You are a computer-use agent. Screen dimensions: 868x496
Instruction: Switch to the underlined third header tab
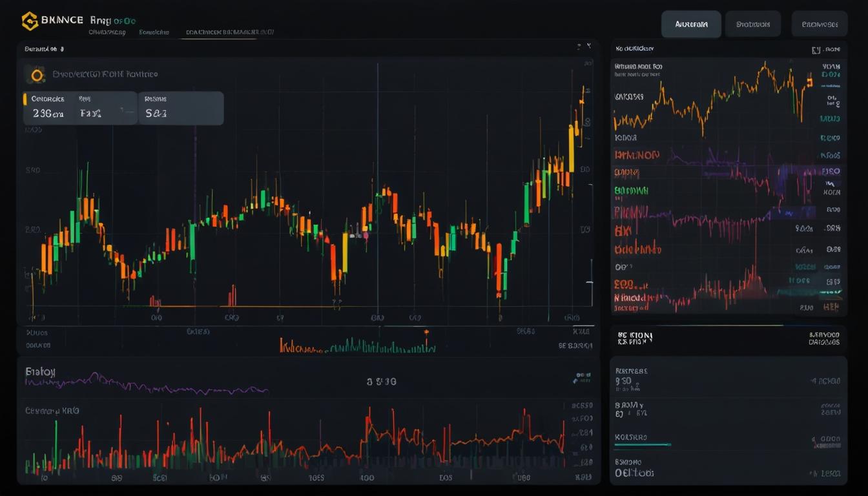click(x=229, y=32)
